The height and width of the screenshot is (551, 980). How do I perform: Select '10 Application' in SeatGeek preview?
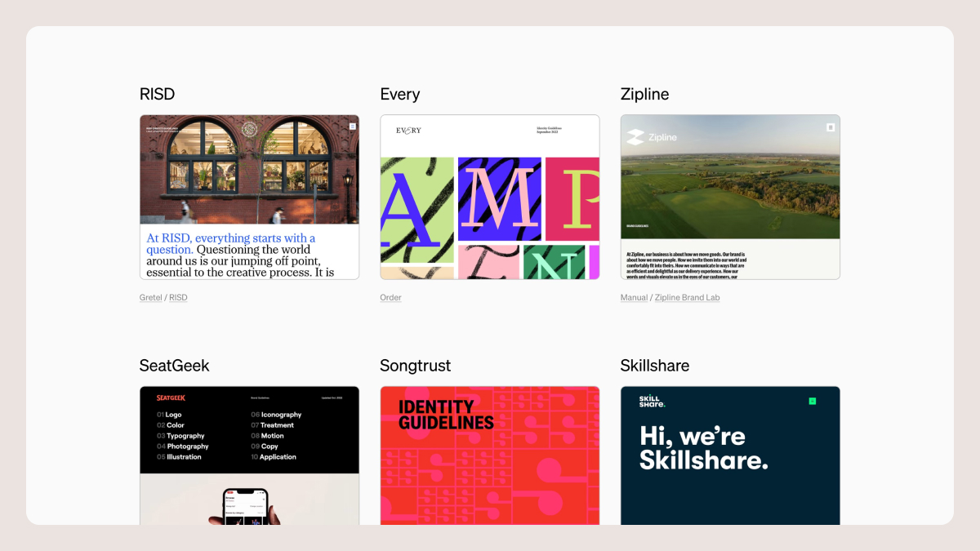pos(274,457)
